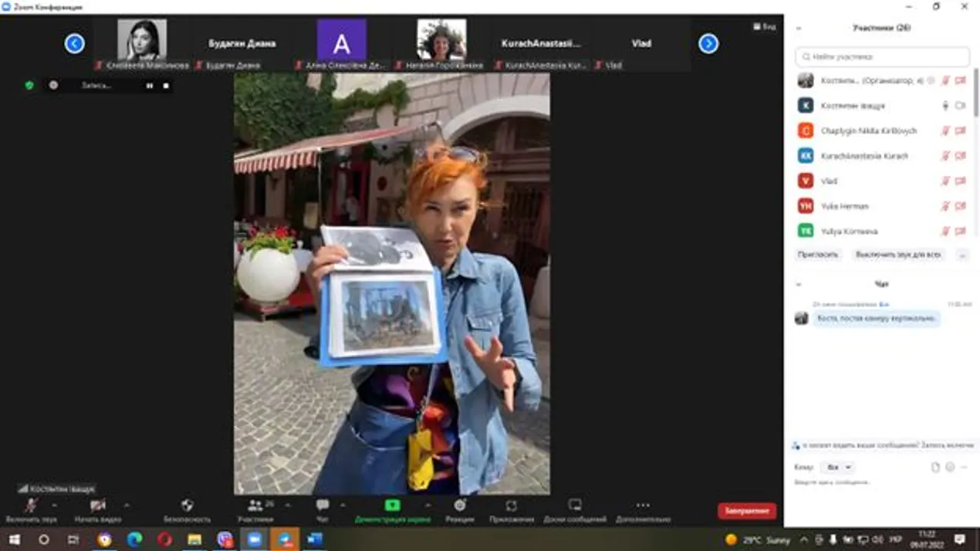Select Yulia Herman participant row

click(883, 206)
